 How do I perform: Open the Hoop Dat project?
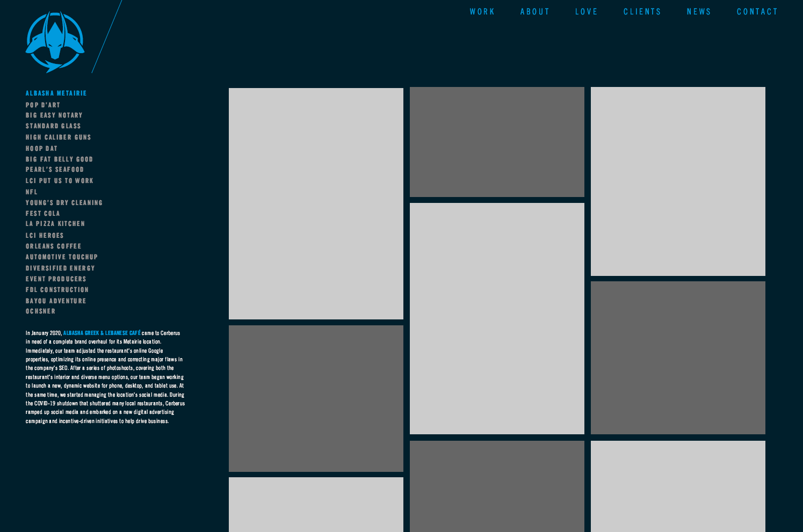pos(41,149)
